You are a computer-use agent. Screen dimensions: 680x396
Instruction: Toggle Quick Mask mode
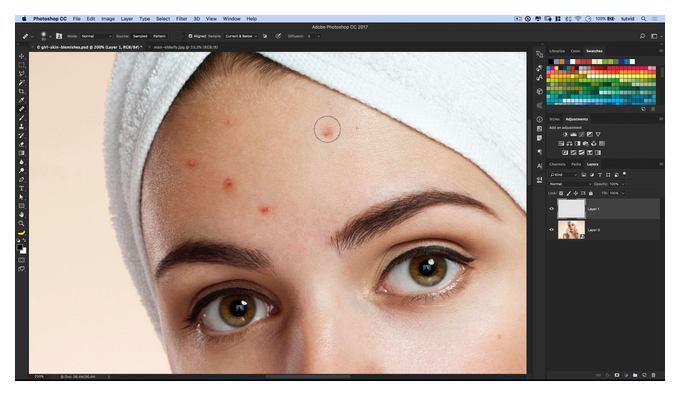pos(21,260)
